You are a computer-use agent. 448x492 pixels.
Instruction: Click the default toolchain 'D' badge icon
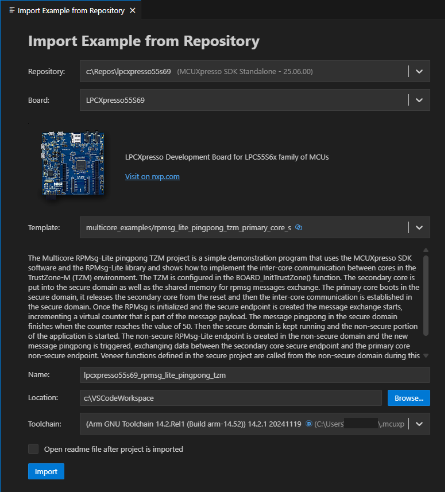click(x=309, y=424)
